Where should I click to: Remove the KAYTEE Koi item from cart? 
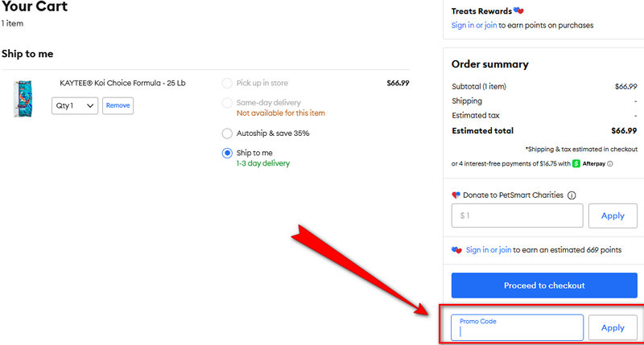pyautogui.click(x=118, y=105)
